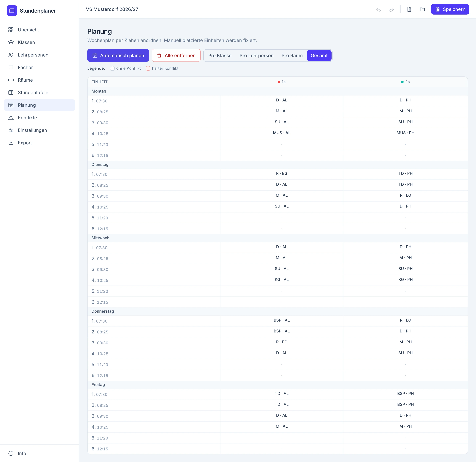Click the undo arrow icon

(x=378, y=9)
